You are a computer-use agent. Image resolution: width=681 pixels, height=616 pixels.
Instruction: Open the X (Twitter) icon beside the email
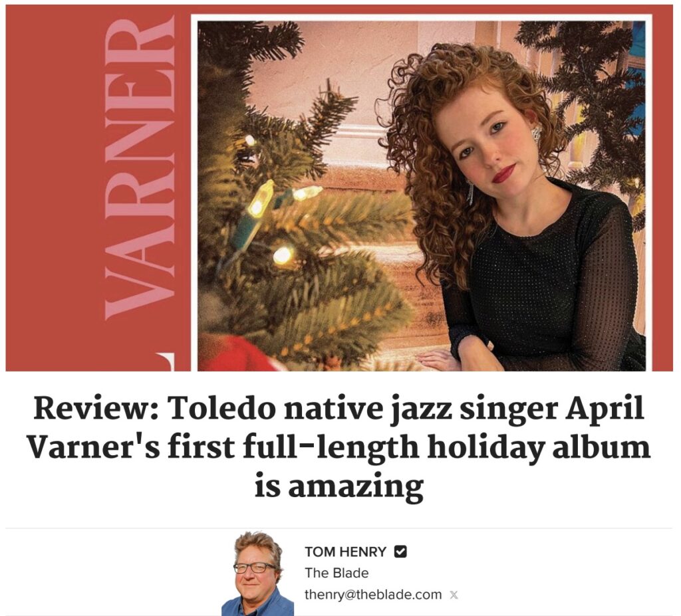[x=454, y=595]
